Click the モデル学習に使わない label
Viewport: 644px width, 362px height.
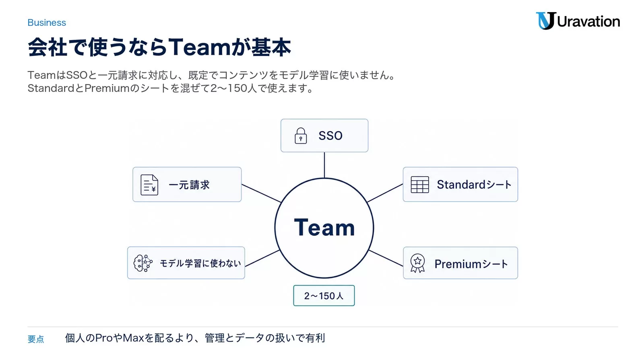pos(200,263)
